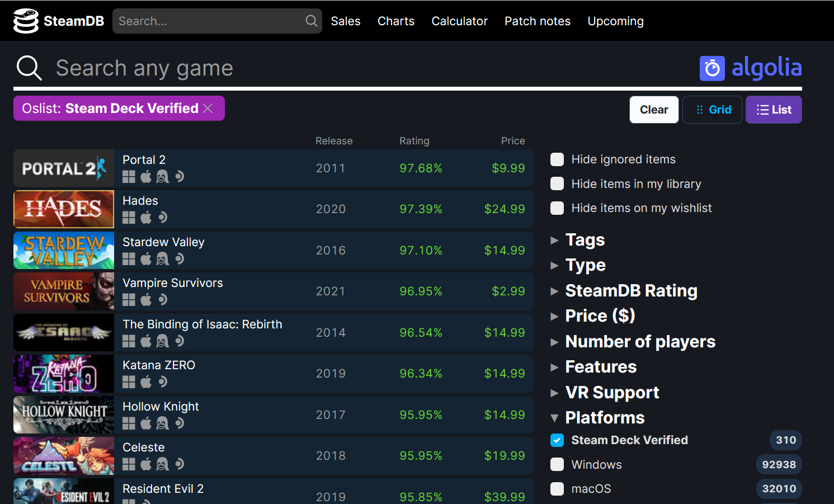834x504 pixels.
Task: Click the Linux penguin icon under Stardew Valley
Action: tap(162, 259)
